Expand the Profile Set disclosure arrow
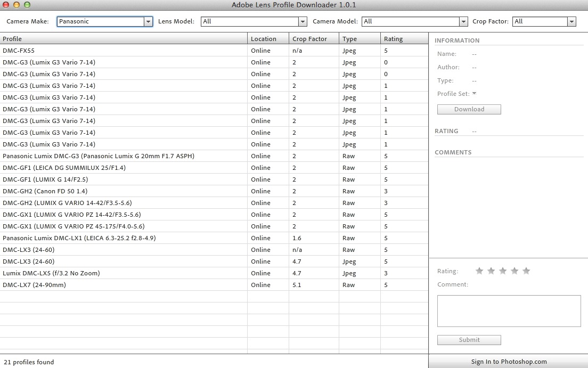588x368 pixels. 474,94
